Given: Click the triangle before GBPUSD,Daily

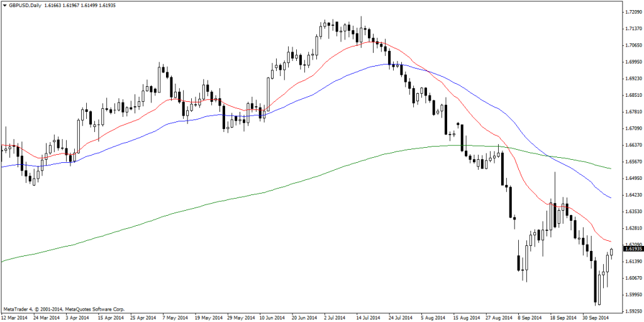Looking at the screenshot, I should (x=5, y=5).
